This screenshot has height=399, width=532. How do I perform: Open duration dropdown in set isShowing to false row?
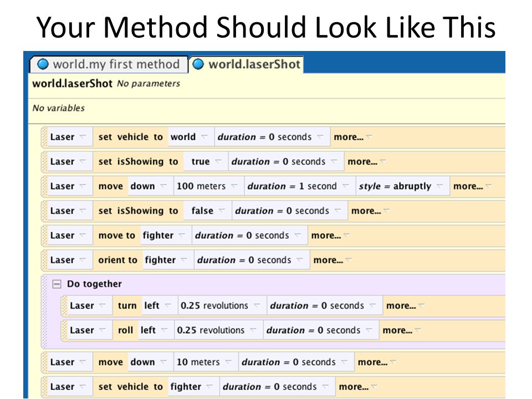290,211
